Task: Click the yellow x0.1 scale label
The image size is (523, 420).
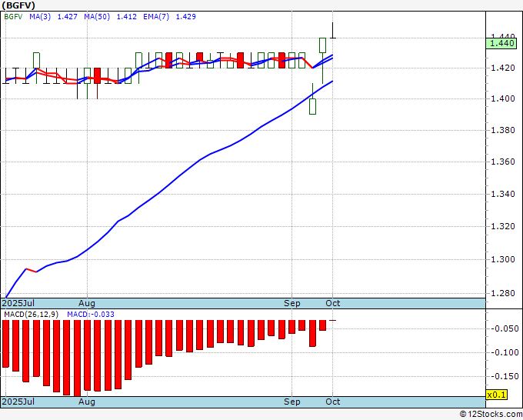Action: 497,395
